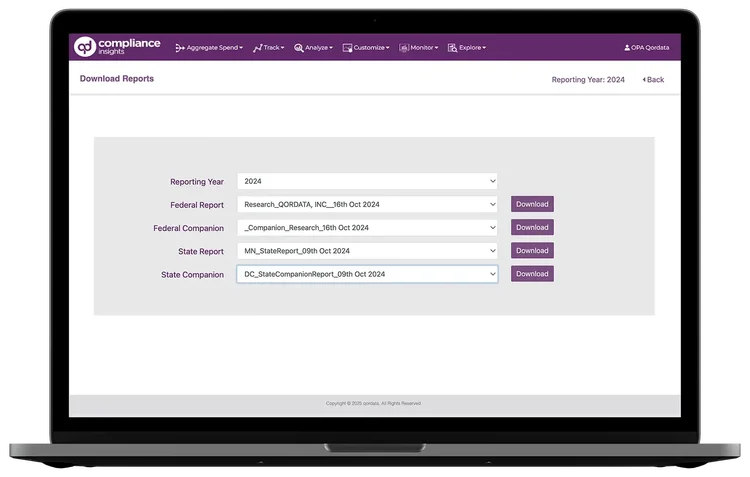Click the Analyze magnifier icon
Screen dimensions: 750x477
click(x=299, y=48)
